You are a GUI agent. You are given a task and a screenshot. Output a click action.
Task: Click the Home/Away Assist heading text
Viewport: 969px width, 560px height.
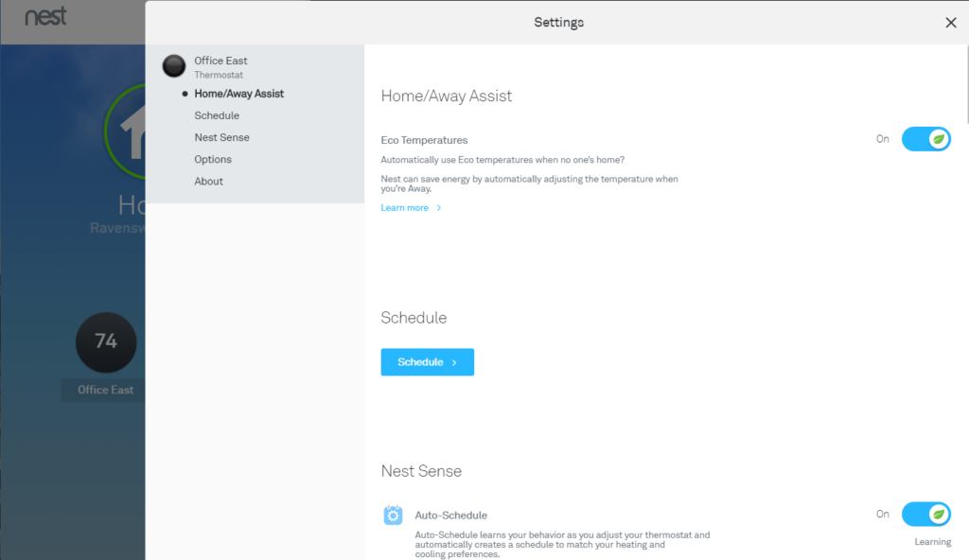click(x=447, y=96)
